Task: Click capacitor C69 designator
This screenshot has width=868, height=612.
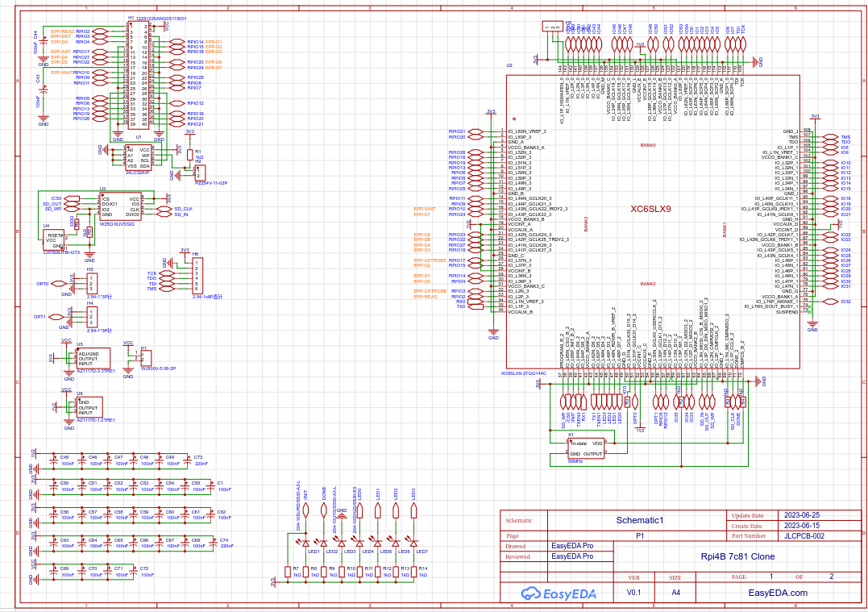Action: tap(64, 568)
